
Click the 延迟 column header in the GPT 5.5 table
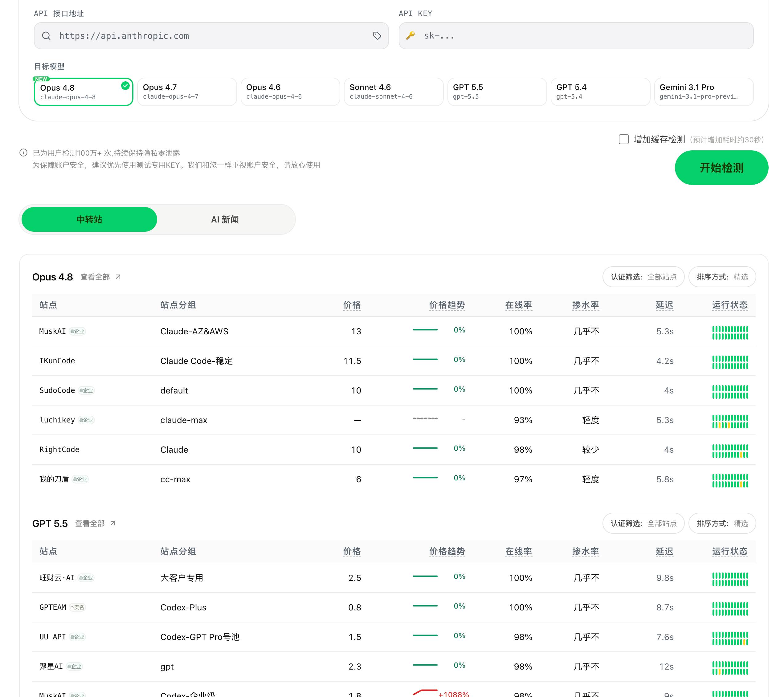(x=665, y=552)
